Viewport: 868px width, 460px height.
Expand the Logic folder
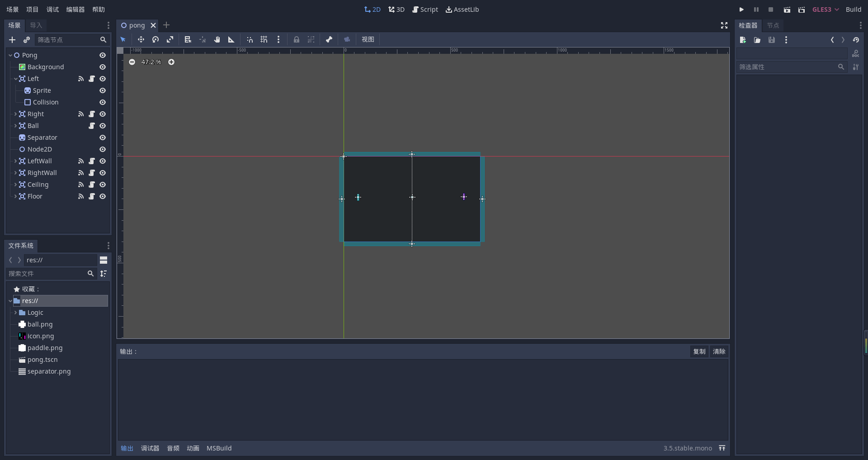(15, 313)
